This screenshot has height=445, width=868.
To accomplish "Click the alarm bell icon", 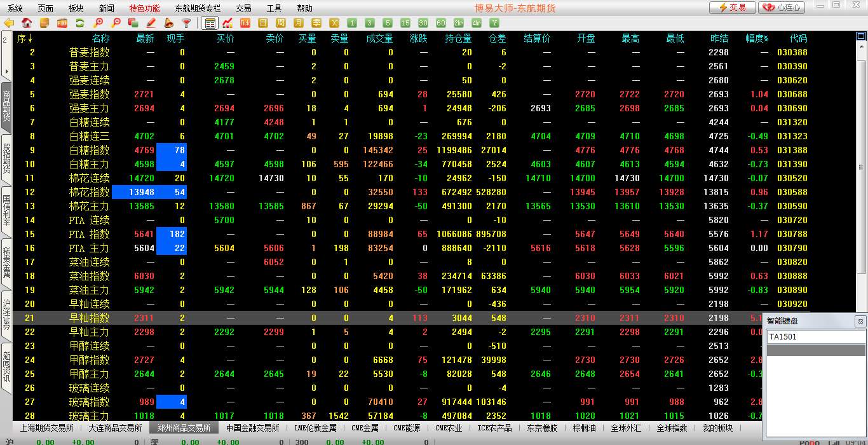I will pyautogui.click(x=169, y=23).
